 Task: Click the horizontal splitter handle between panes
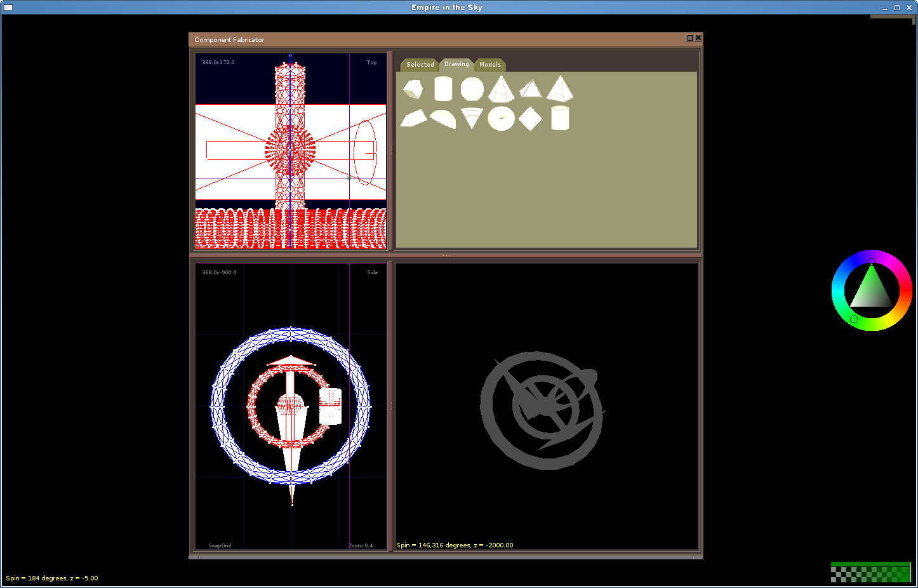[446, 255]
